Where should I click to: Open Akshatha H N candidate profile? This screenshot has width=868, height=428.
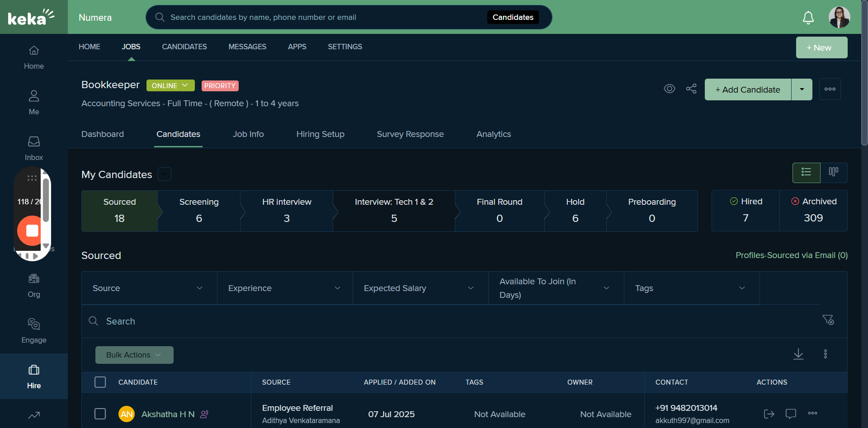click(x=168, y=414)
